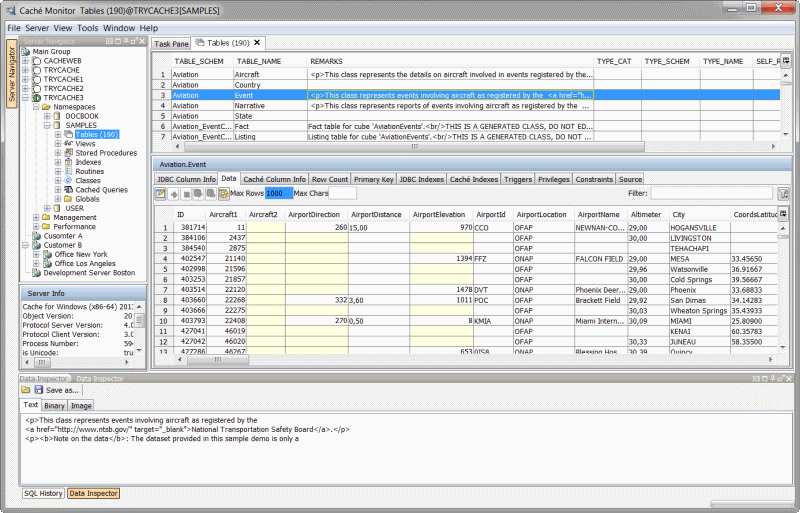Click the vertical Server Navigator button
Image resolution: width=800 pixels, height=513 pixels.
pyautogui.click(x=12, y=74)
